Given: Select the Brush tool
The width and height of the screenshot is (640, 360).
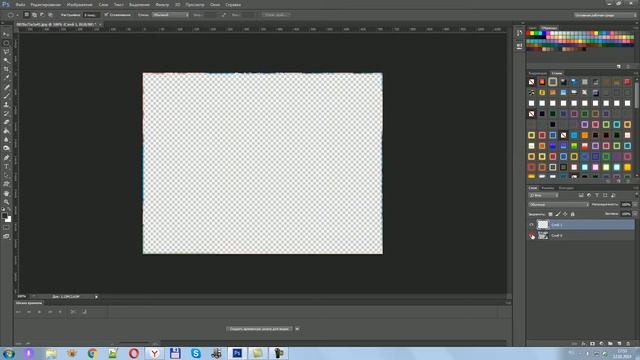Looking at the screenshot, I should pyautogui.click(x=6, y=96).
